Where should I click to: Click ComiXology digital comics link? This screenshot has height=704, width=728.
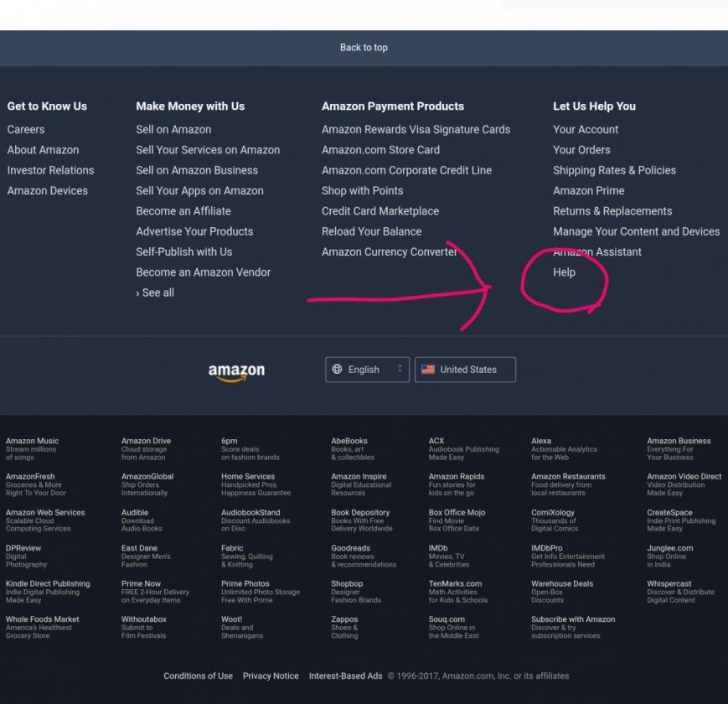[x=555, y=520]
